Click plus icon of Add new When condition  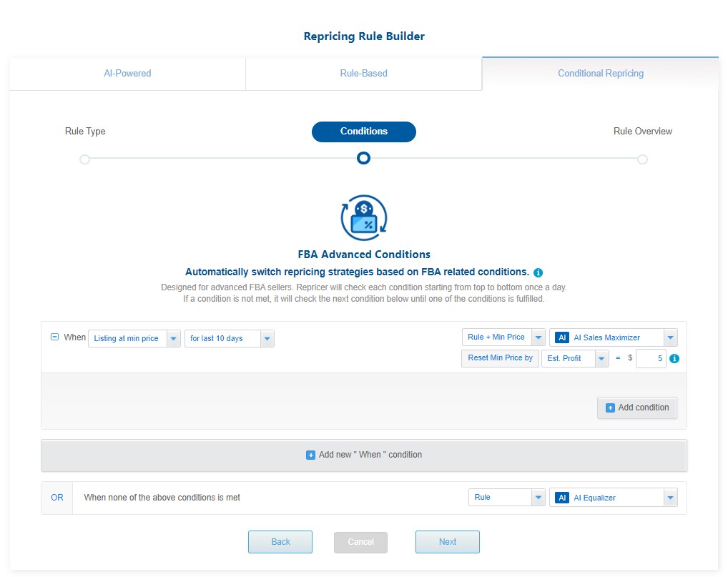(x=310, y=455)
